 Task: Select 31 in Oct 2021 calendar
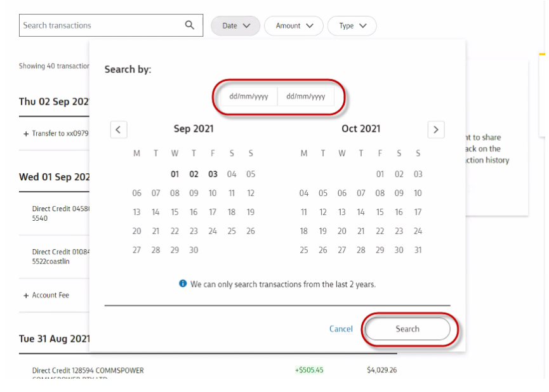pos(418,251)
